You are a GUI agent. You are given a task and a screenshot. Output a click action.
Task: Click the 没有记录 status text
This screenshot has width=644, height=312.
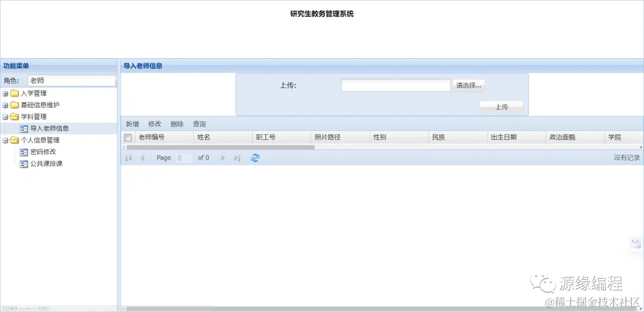pyautogui.click(x=627, y=158)
